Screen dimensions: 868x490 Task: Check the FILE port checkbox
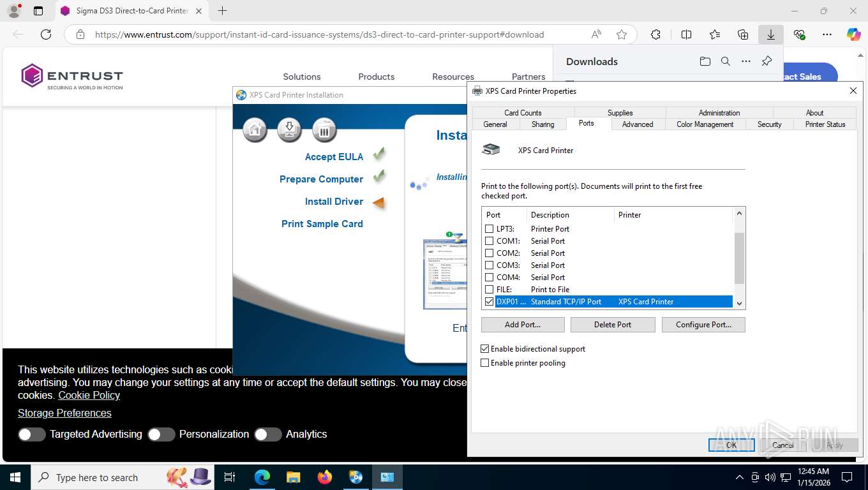coord(490,289)
